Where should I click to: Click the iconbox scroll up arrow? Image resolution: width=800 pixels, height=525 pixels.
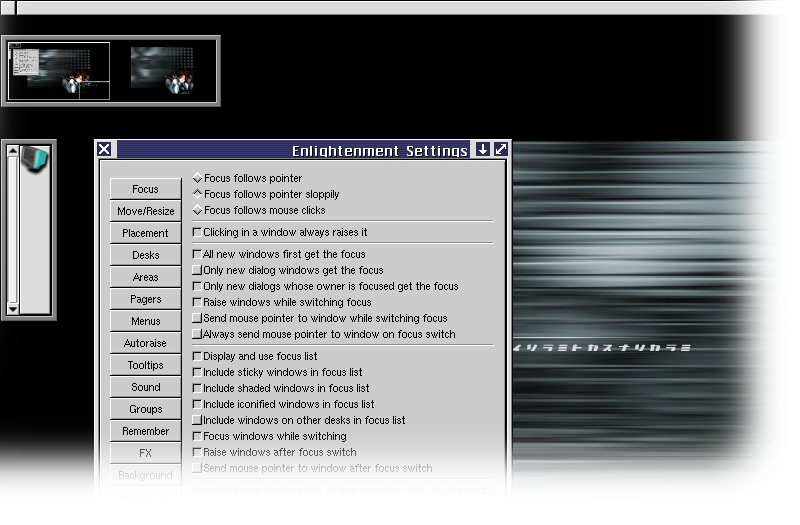point(13,151)
